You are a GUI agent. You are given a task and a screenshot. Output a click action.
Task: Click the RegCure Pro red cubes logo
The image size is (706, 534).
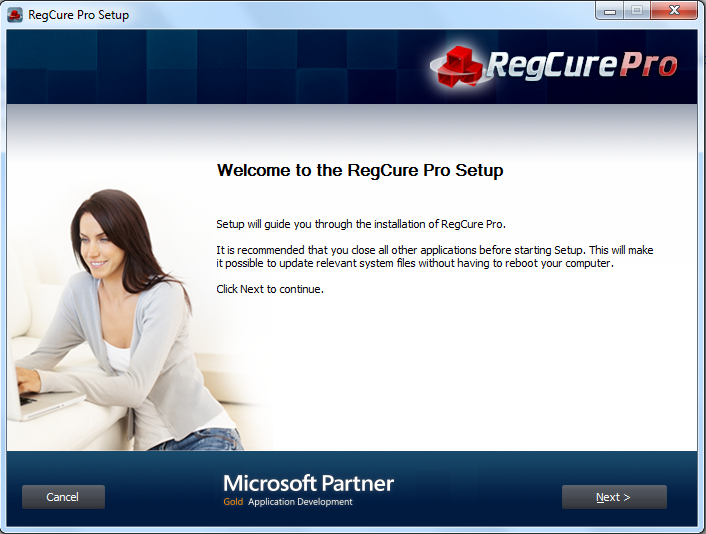[x=459, y=67]
